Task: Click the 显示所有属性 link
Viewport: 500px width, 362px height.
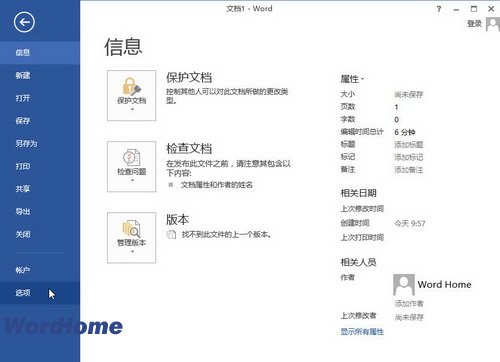Action: click(362, 332)
